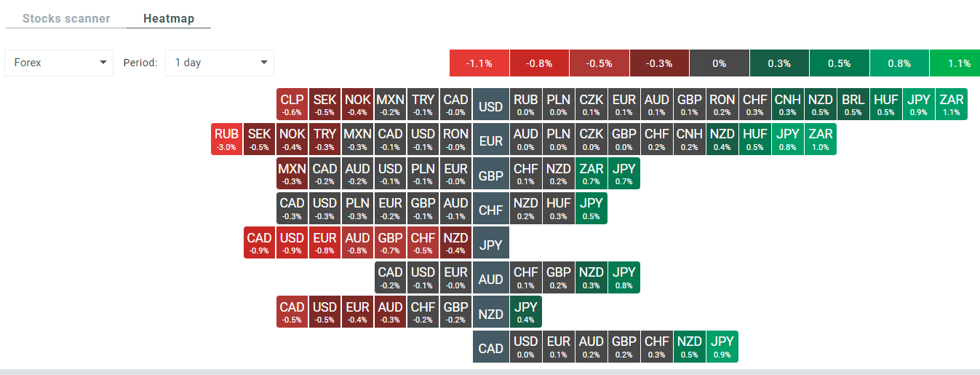The width and height of the screenshot is (980, 375).
Task: Open the HUF 0.3% tile in CHF row
Action: [558, 208]
